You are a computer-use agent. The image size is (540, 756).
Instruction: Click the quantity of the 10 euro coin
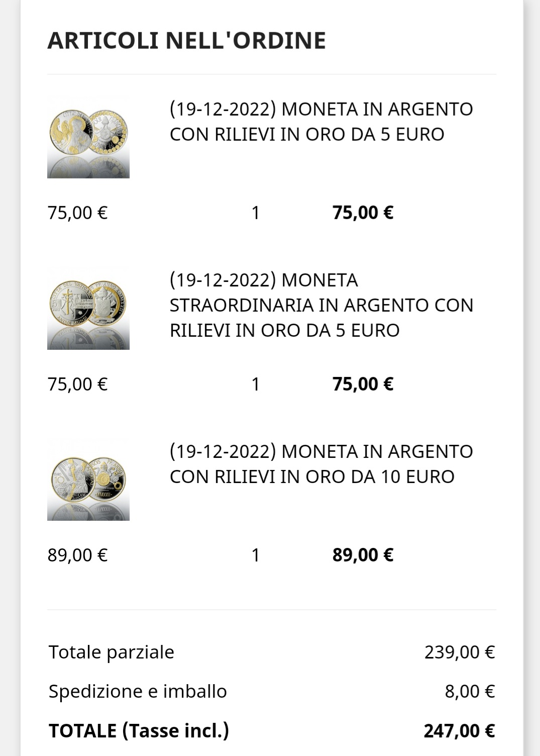(x=256, y=555)
